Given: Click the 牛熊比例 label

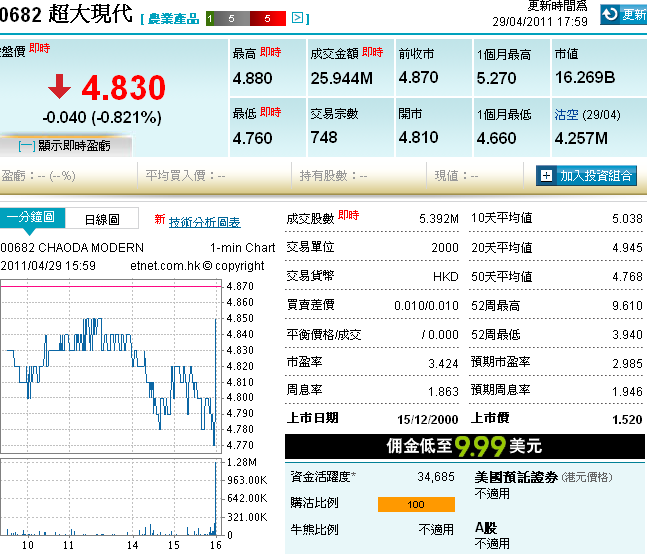Looking at the screenshot, I should [x=314, y=529].
